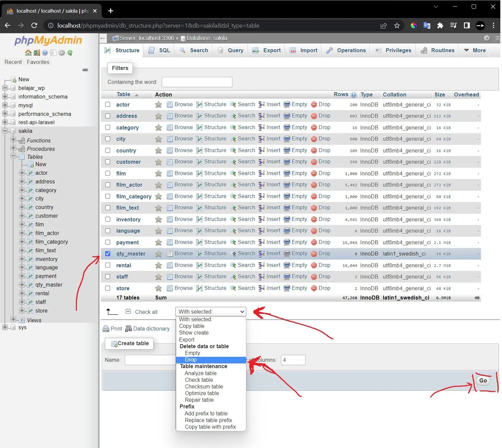Image resolution: width=502 pixels, height=448 pixels.
Task: Open the Operations tab
Action: [x=346, y=50]
